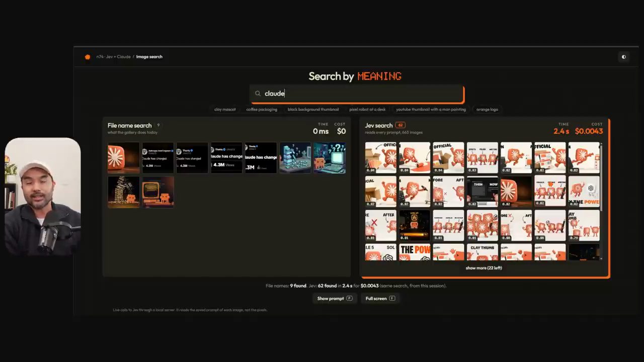Screen dimensions: 644x362
Task: Click into the search field containing 'claude'
Action: [357, 94]
